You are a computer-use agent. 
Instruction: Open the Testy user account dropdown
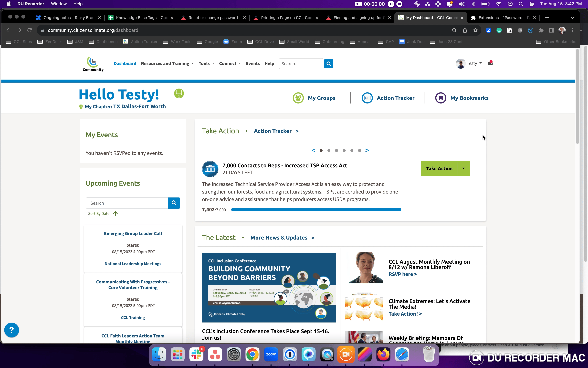[469, 64]
